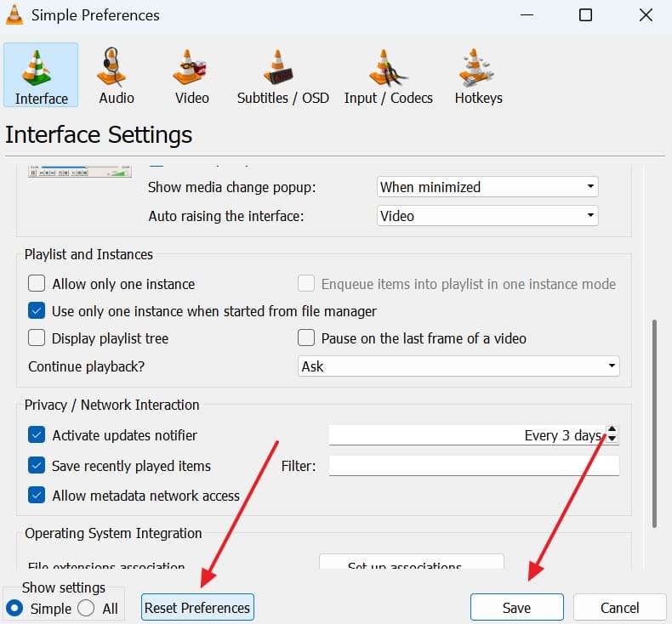
Task: Enable Pause on the last frame of a video
Action: pos(306,338)
